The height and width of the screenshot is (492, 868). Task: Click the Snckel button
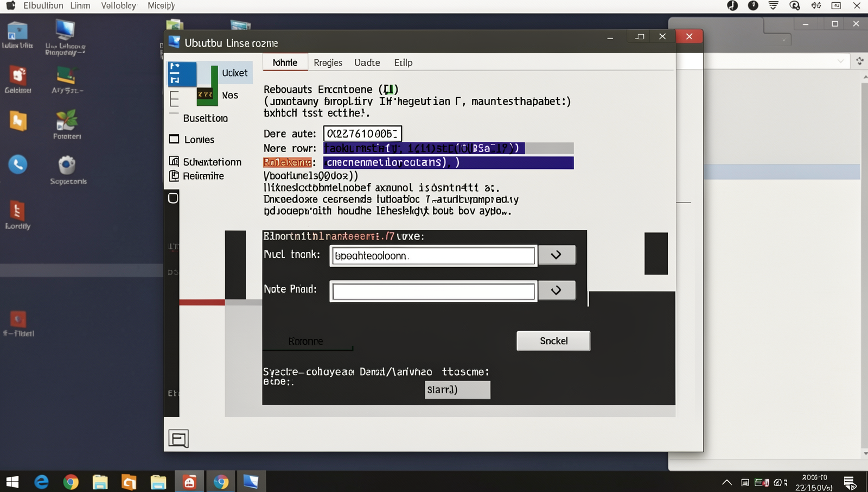pyautogui.click(x=553, y=341)
